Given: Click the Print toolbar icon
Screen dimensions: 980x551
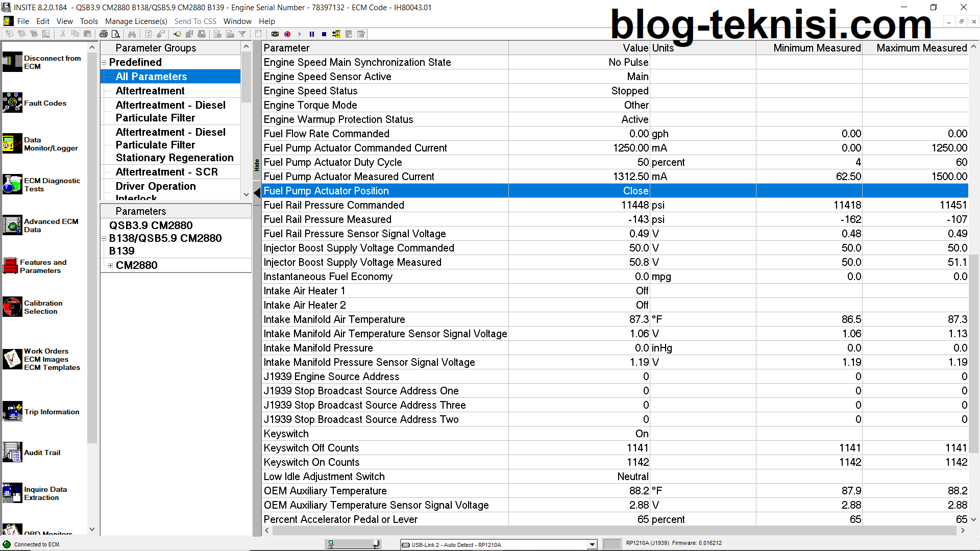Looking at the screenshot, I should coord(104,34).
